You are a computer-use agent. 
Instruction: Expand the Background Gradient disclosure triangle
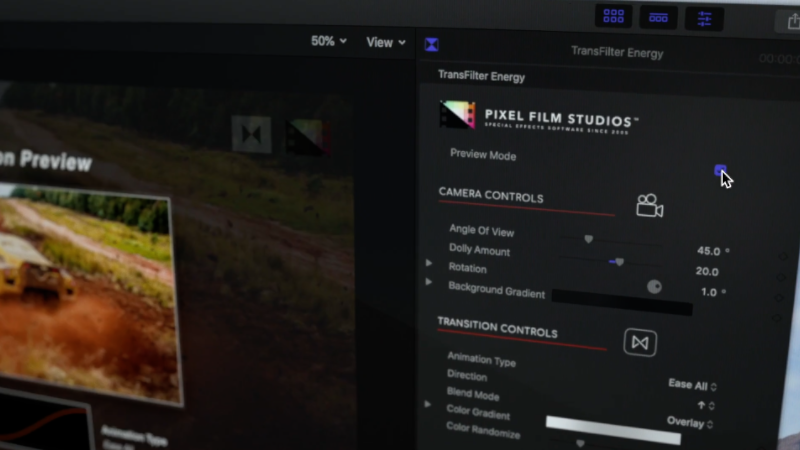[429, 282]
